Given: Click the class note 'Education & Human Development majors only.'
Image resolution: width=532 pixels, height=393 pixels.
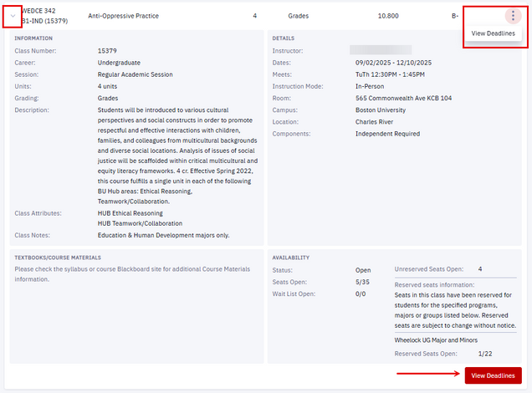Looking at the screenshot, I should pyautogui.click(x=164, y=235).
